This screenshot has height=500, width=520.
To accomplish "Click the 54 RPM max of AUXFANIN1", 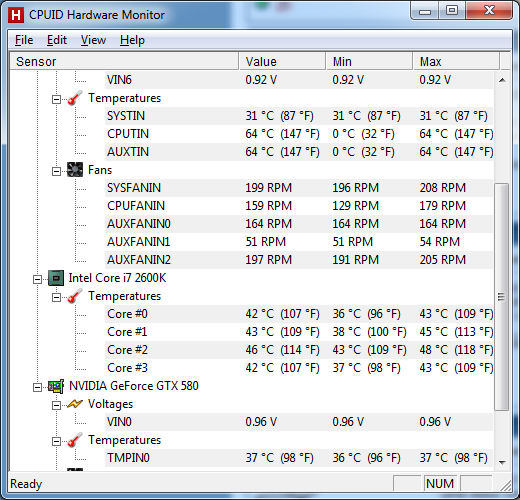I will (440, 242).
